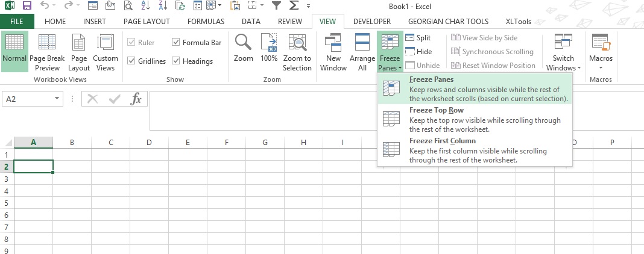The width and height of the screenshot is (644, 254).
Task: Uncheck the Headings checkbox
Action: pos(176,61)
